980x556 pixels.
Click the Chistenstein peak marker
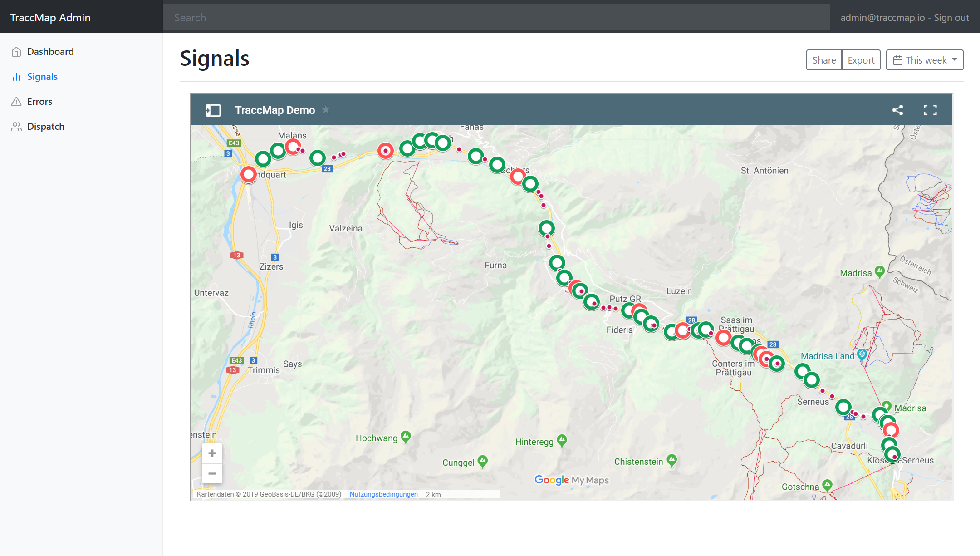tap(672, 460)
